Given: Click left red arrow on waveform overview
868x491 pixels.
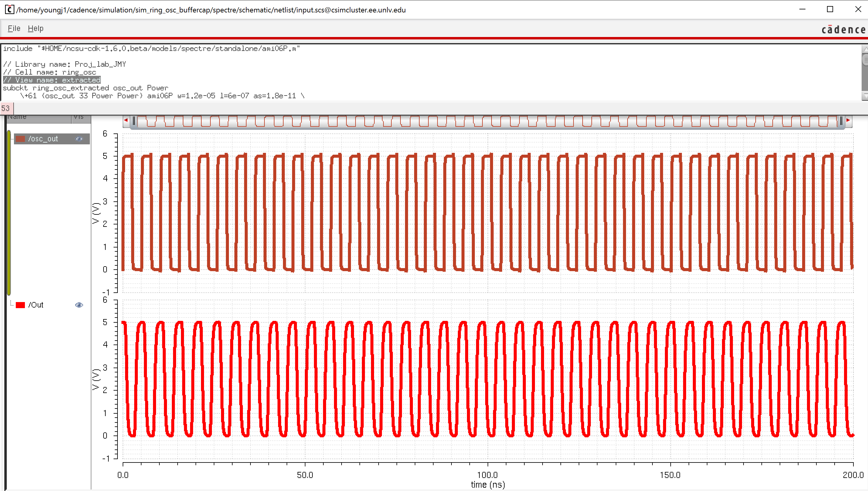Looking at the screenshot, I should click(x=126, y=120).
